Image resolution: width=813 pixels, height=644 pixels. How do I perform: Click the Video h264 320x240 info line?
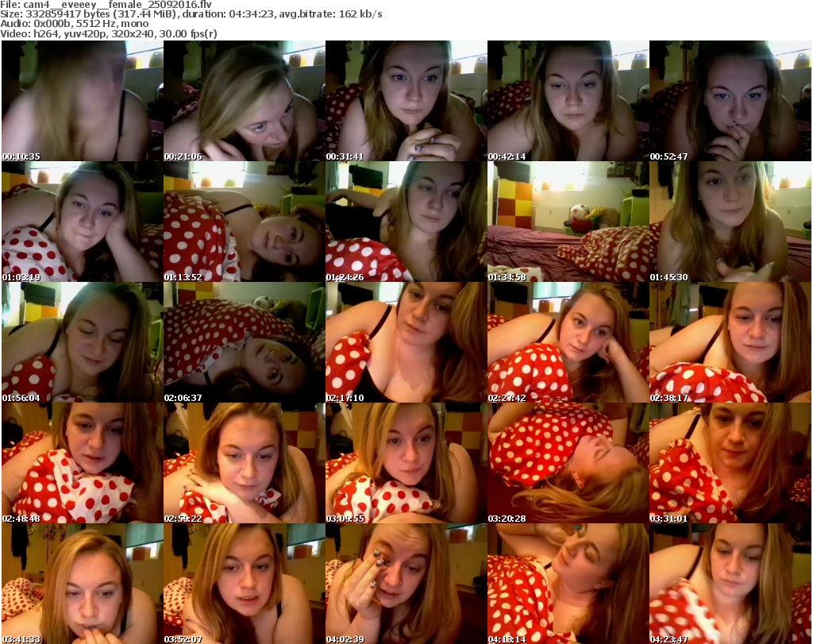pos(108,33)
